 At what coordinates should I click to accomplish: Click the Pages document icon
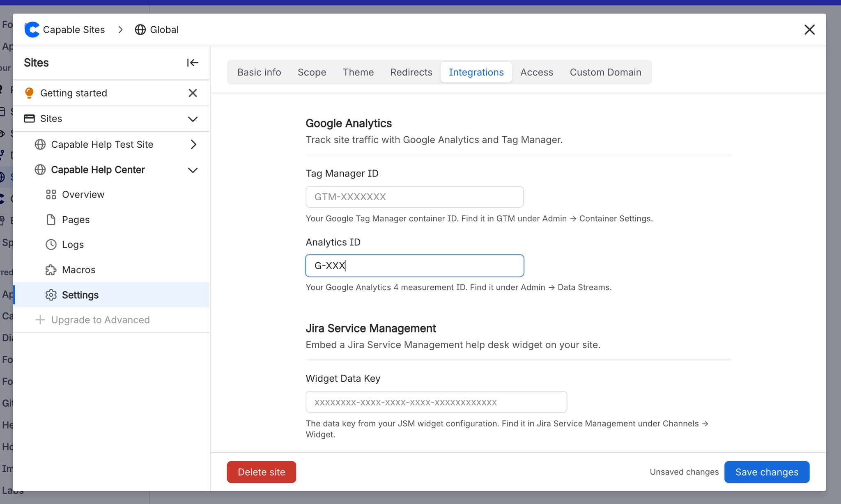(x=51, y=220)
